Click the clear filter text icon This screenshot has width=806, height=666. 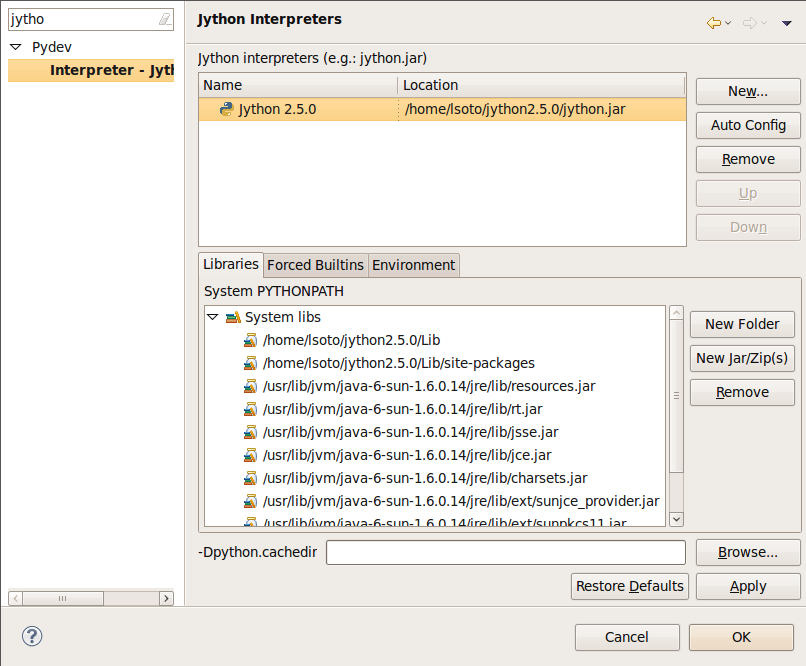pyautogui.click(x=164, y=19)
